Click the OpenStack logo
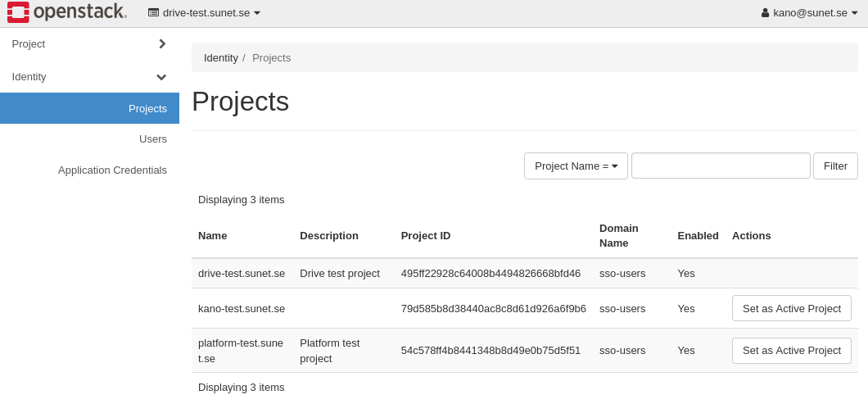Viewport: 868px width, 404px height. pos(67,12)
